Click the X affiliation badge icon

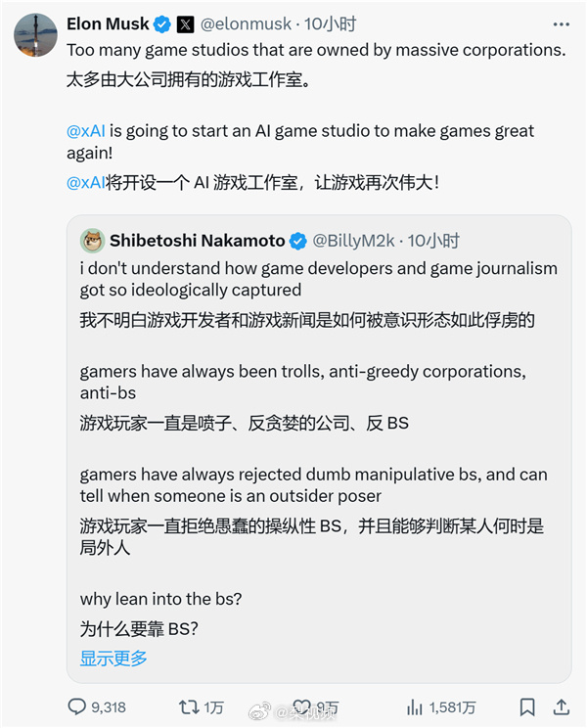point(186,24)
